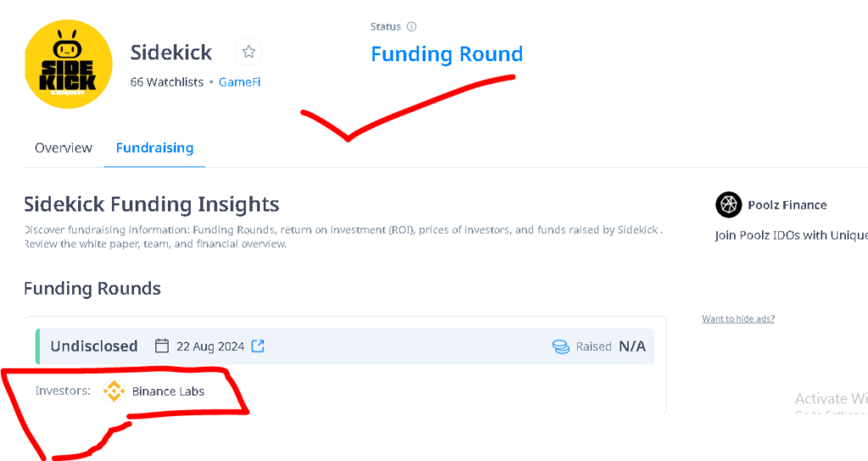Open Poolz Finance ad title

point(787,205)
